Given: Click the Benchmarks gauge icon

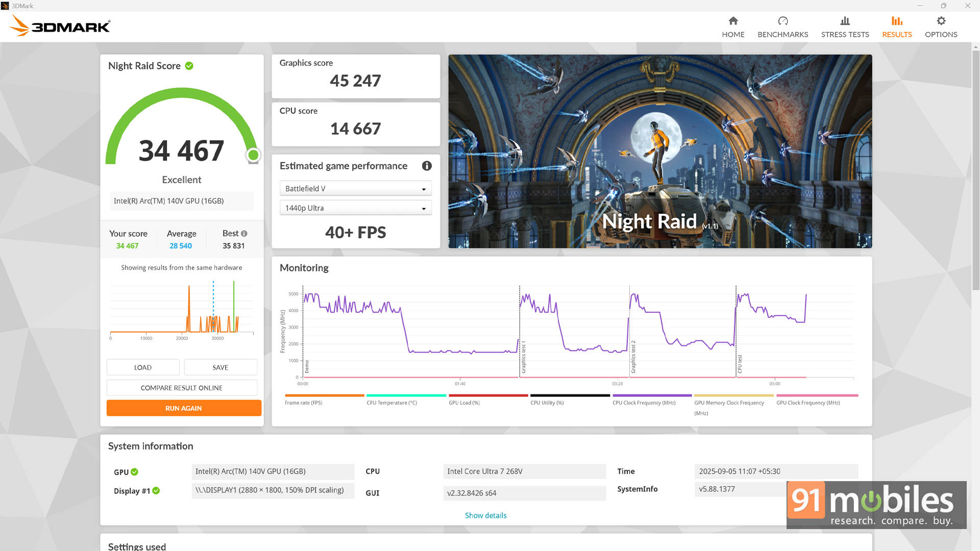Looking at the screenshot, I should [782, 21].
